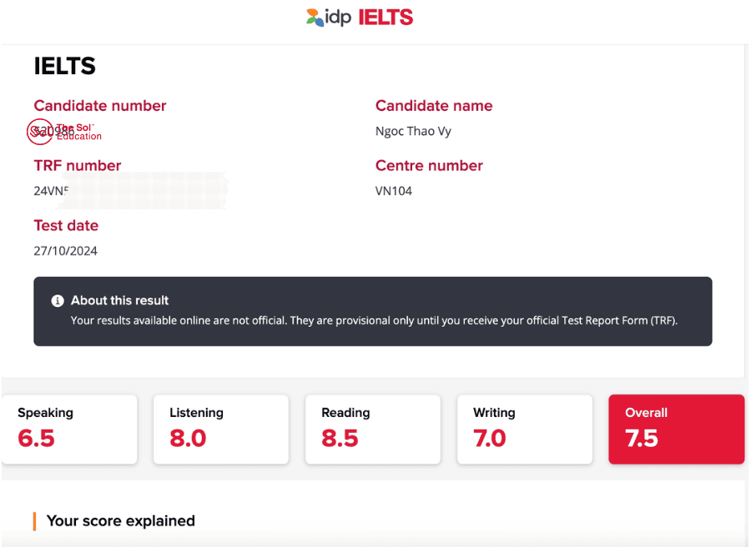This screenshot has height=547, width=756.
Task: Click the provisional results notice text
Action: [x=374, y=320]
